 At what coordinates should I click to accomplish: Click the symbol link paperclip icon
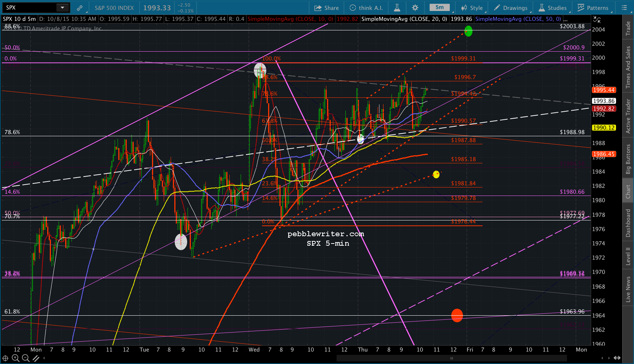point(79,8)
